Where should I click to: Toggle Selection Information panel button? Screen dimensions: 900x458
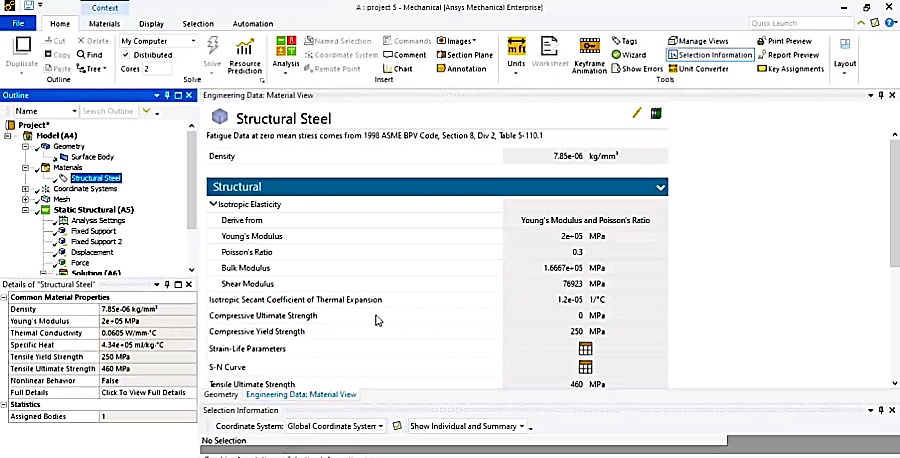point(710,55)
